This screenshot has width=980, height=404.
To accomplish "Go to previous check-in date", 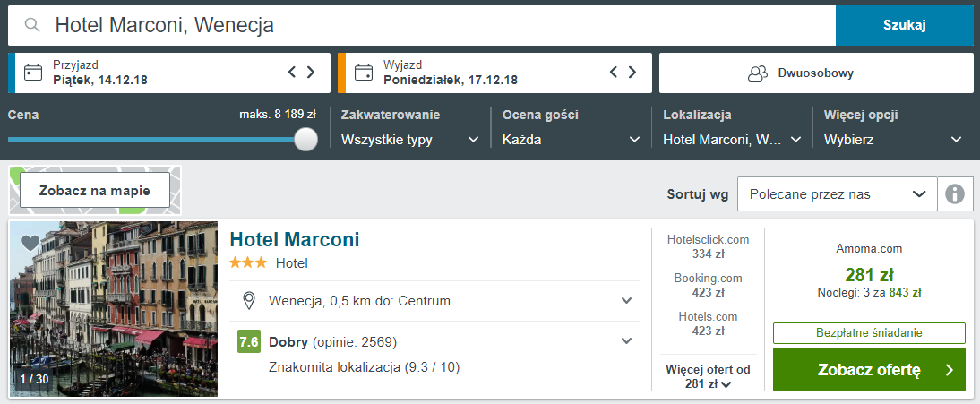I will pyautogui.click(x=292, y=73).
